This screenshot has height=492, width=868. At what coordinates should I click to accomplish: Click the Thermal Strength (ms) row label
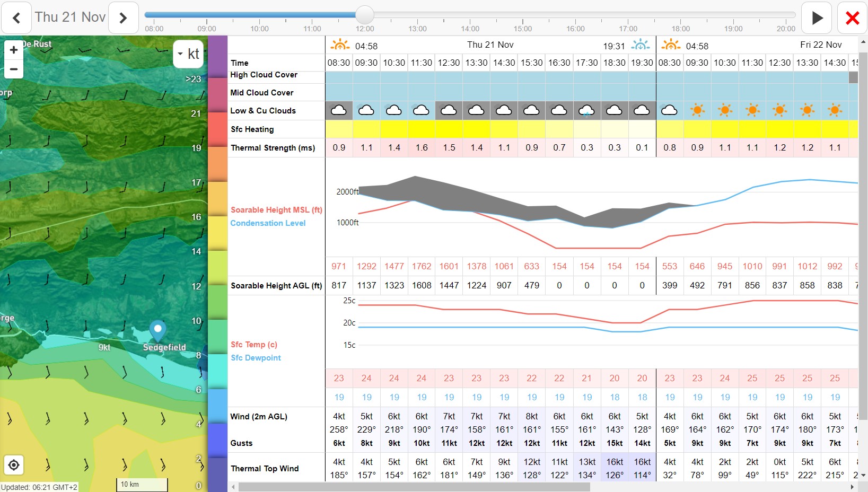(273, 148)
